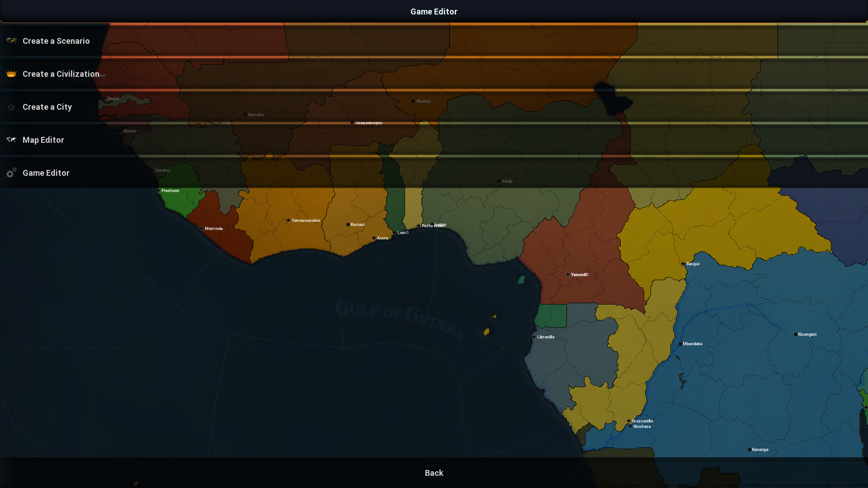The width and height of the screenshot is (868, 488).
Task: Open the Create a Scenario menu entry
Action: click(x=56, y=41)
